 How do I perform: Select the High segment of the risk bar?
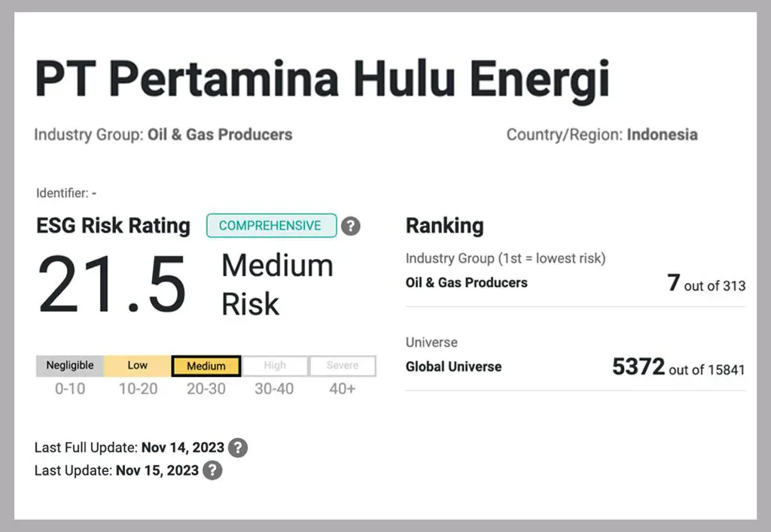pos(274,365)
